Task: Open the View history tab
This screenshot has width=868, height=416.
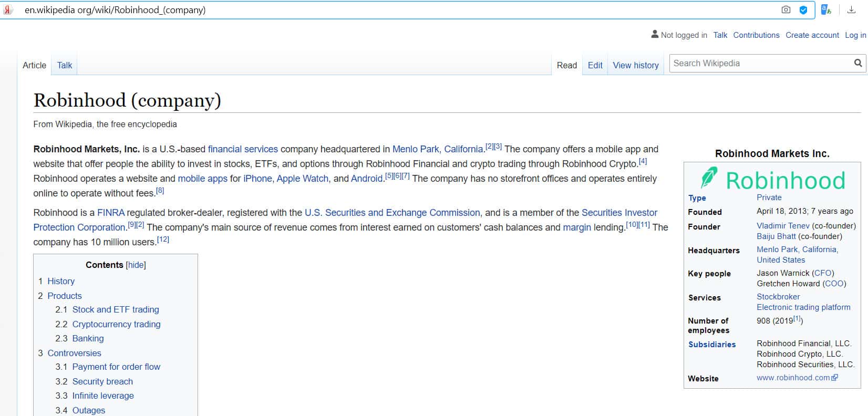Action: click(x=636, y=65)
